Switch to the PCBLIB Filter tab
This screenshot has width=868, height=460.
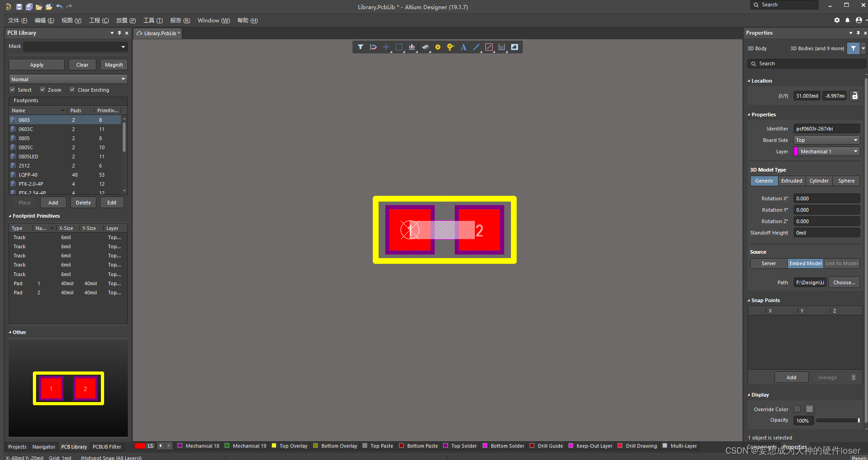(x=106, y=446)
